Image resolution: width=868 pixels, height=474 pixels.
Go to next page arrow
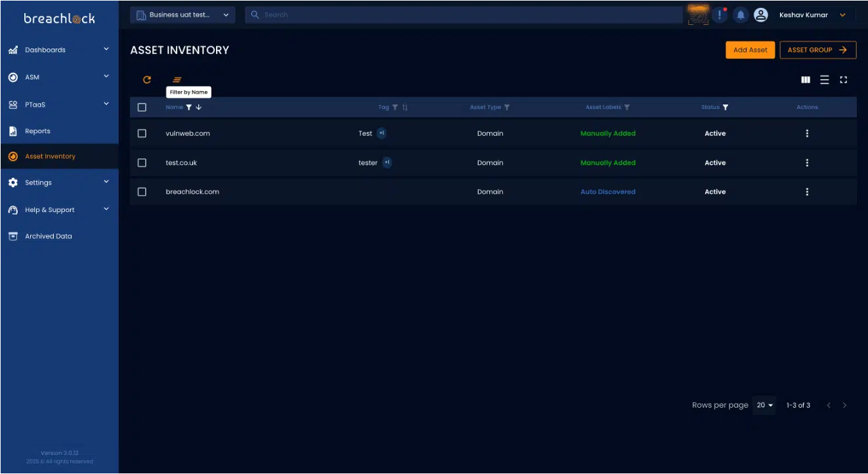(x=844, y=406)
